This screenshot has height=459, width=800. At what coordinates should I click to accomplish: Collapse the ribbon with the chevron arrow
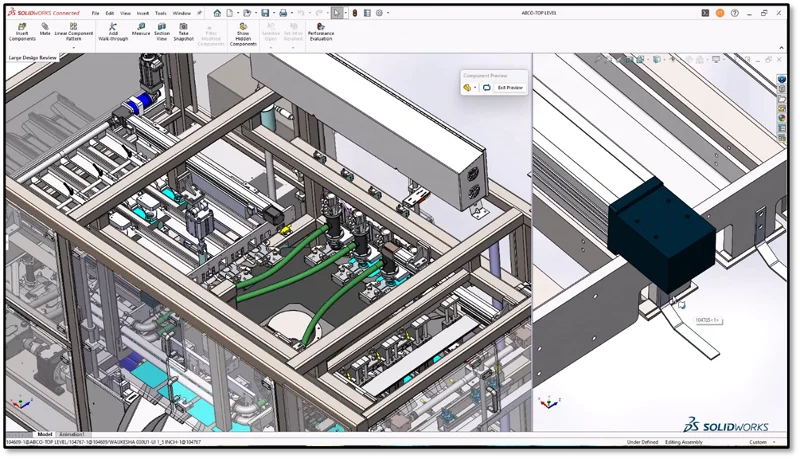tap(779, 46)
